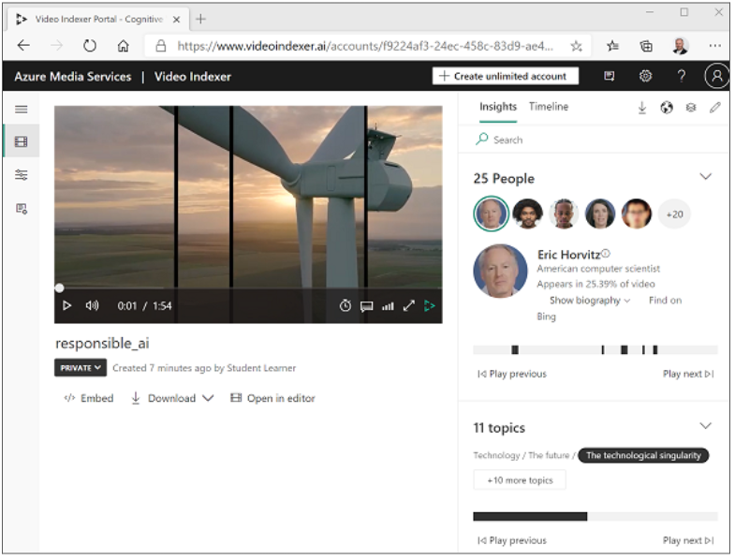The width and height of the screenshot is (735, 560).
Task: Click Create unlimited account button
Action: pyautogui.click(x=507, y=77)
